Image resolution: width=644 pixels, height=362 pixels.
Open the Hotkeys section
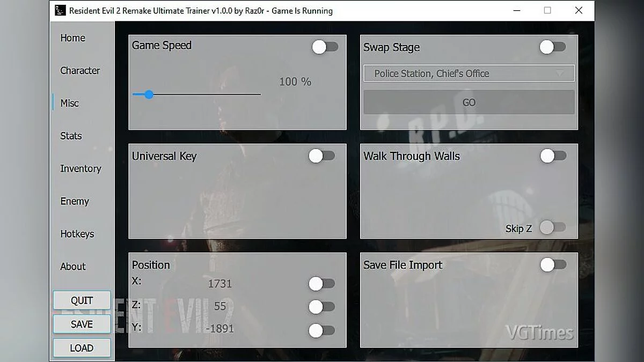click(x=77, y=234)
